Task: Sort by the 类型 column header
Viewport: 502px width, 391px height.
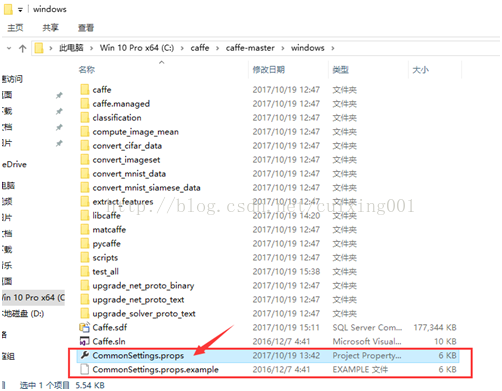Action: [x=341, y=70]
